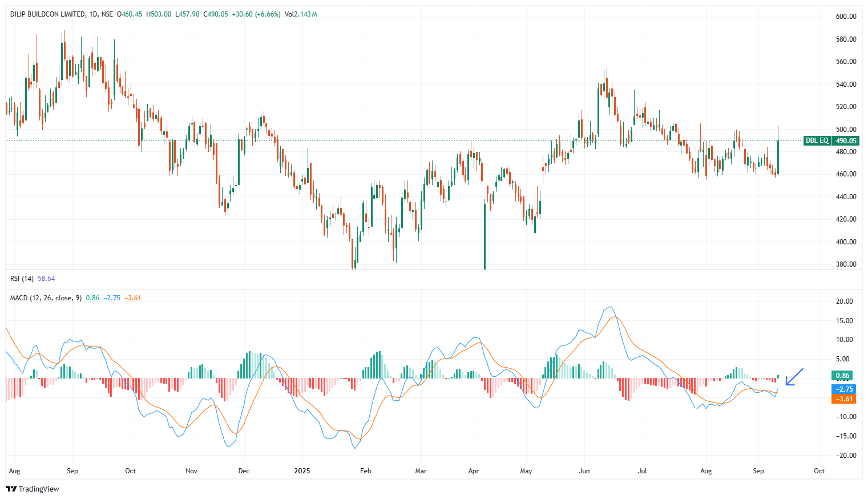Viewport: 868px width, 499px height.
Task: Click the 460.00 price scale label
Action: click(x=846, y=174)
